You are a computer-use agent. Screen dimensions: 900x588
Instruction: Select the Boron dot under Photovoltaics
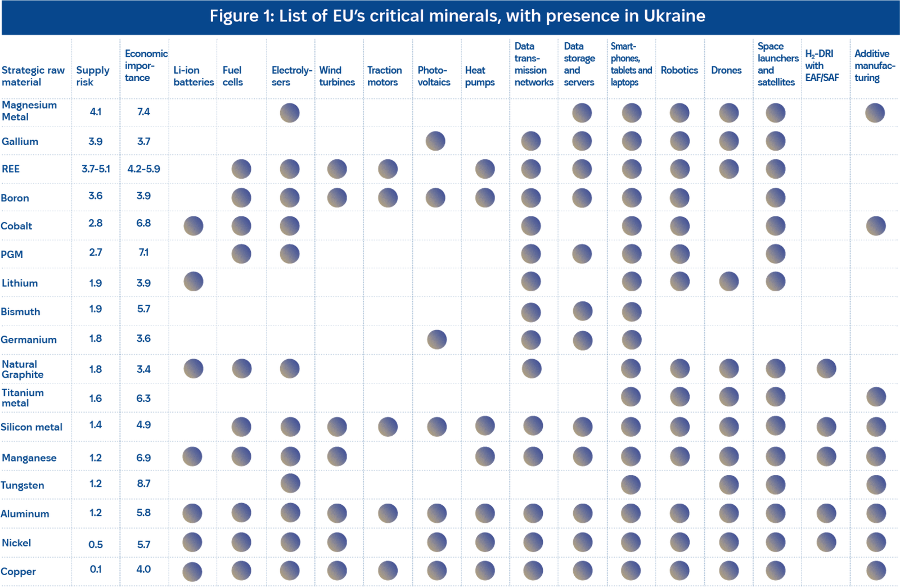(435, 198)
